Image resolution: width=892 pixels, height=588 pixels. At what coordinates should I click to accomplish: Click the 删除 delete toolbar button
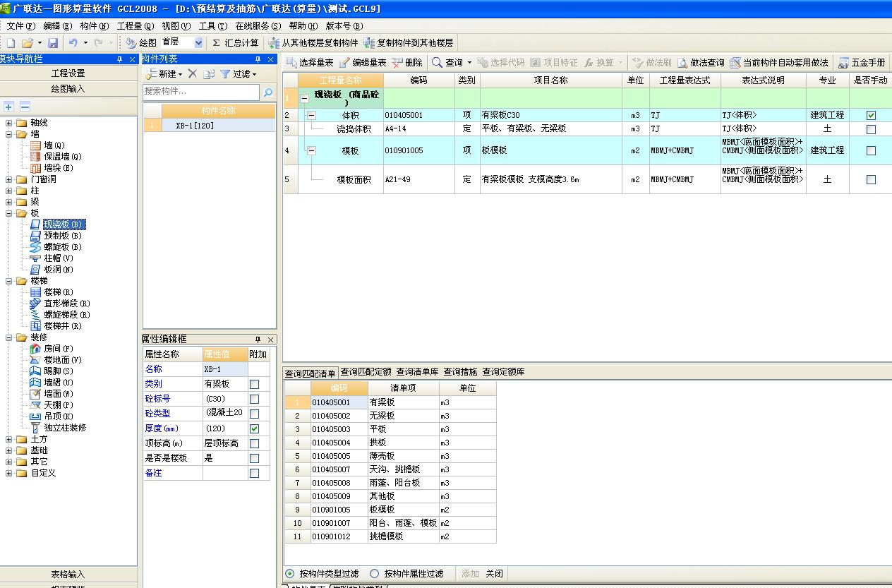pos(407,63)
